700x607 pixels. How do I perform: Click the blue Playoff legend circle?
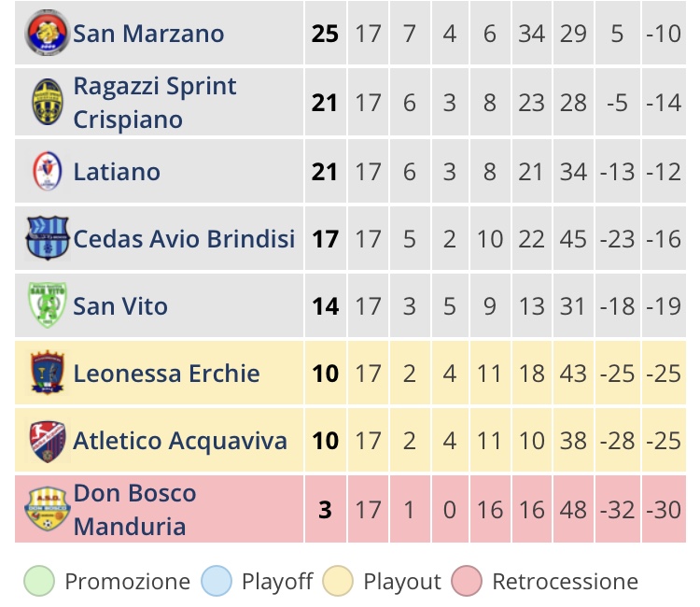click(x=217, y=581)
